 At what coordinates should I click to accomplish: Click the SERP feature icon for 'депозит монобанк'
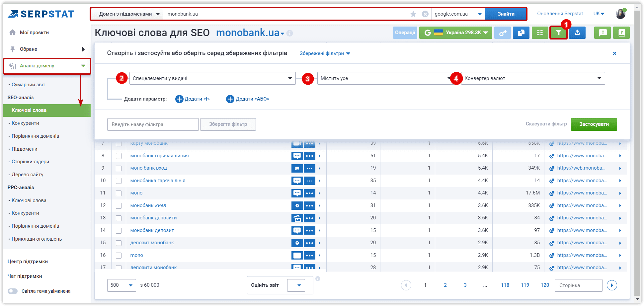click(297, 243)
